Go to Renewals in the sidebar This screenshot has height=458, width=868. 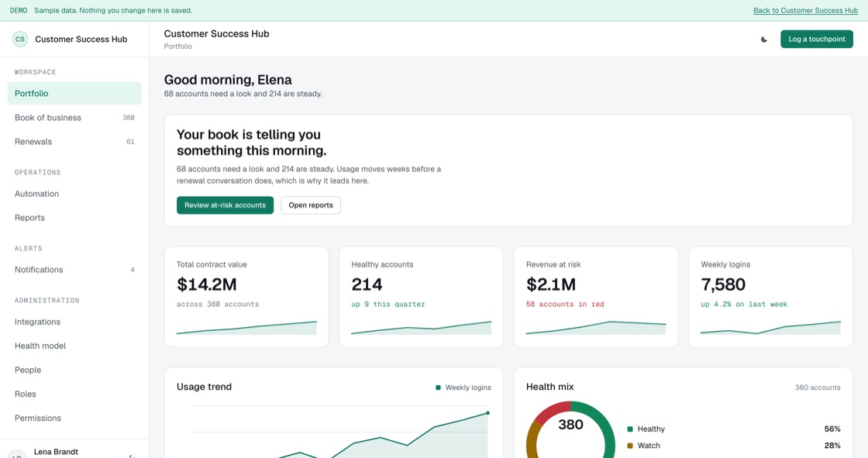coord(74,141)
